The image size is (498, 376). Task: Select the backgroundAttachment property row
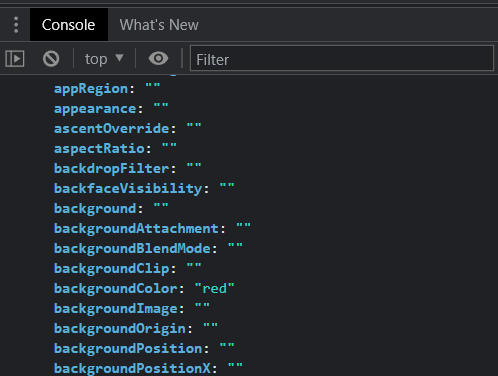coord(152,229)
